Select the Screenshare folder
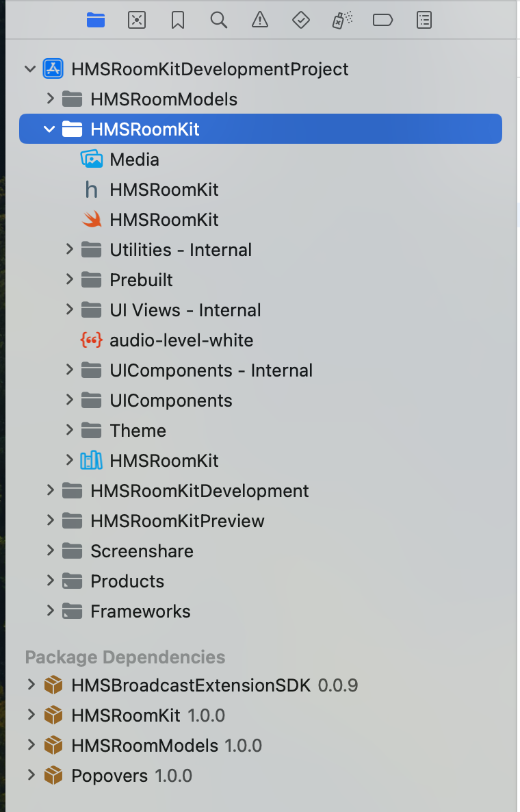The width and height of the screenshot is (520, 812). click(141, 550)
